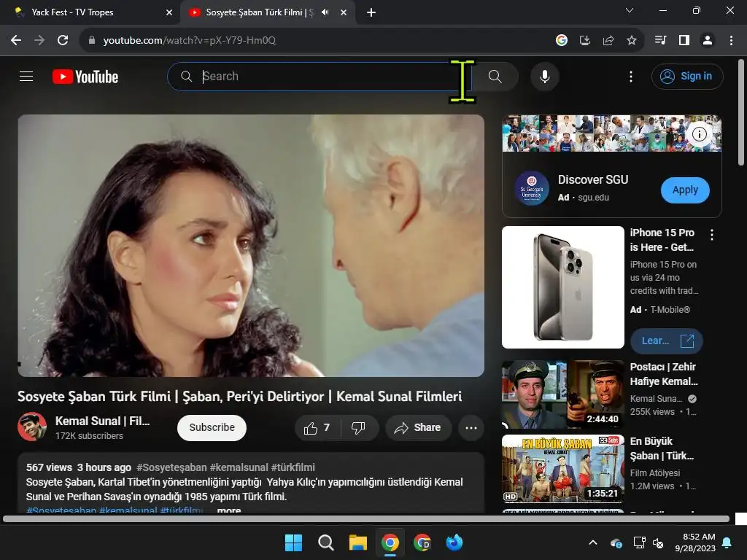
Task: View site information lock icon
Action: pos(92,40)
